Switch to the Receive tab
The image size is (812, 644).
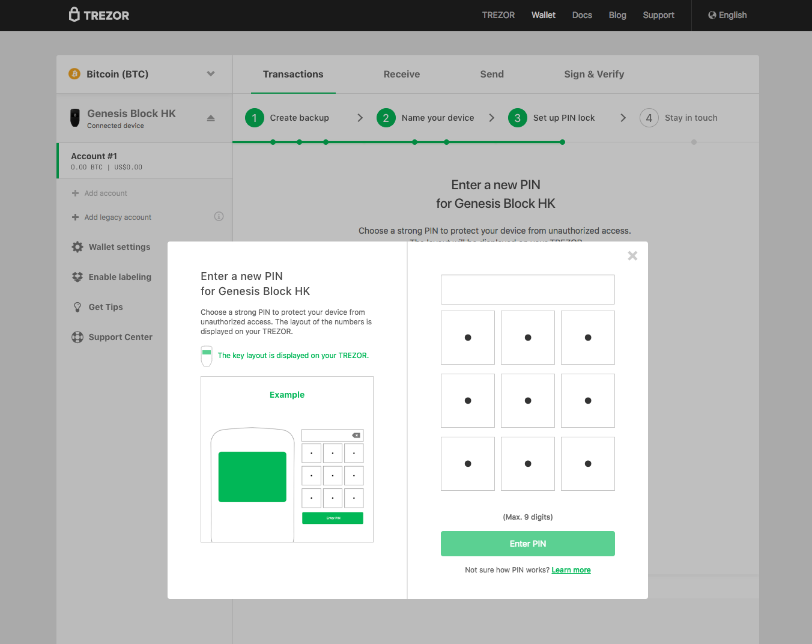pyautogui.click(x=402, y=74)
